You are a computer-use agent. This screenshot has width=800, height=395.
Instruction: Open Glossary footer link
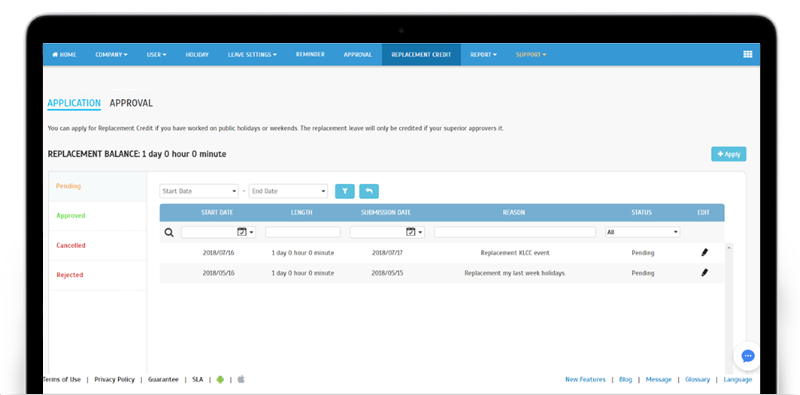697,380
